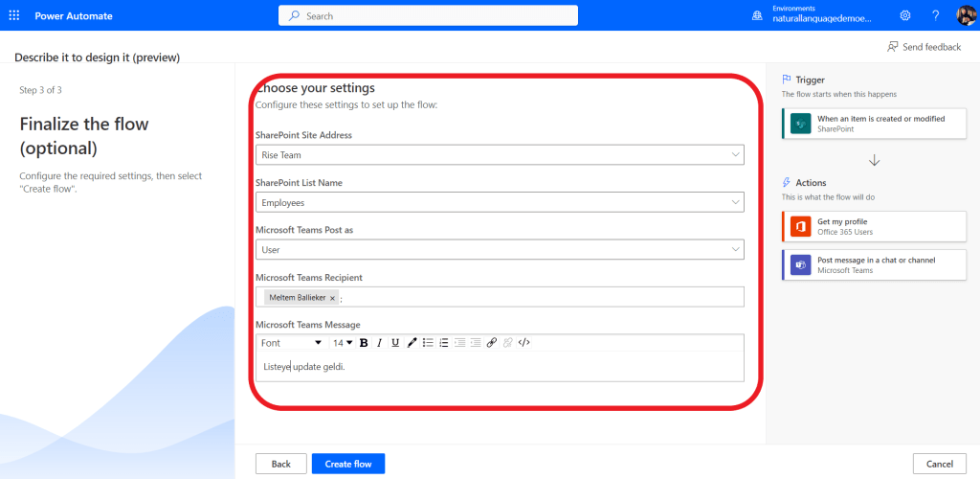Expand the Microsoft Teams Post as dropdown
Viewport: 980px width, 479px height.
point(734,249)
